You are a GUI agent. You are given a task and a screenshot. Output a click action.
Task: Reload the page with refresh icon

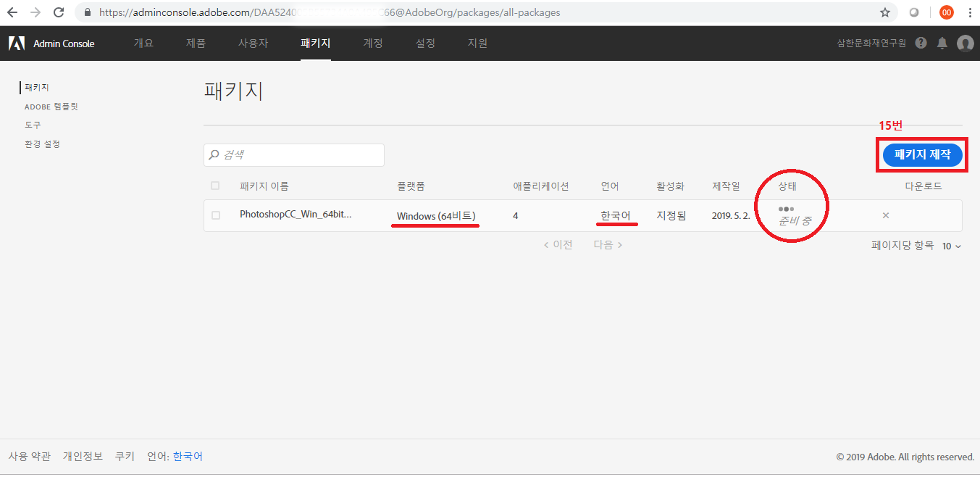59,12
